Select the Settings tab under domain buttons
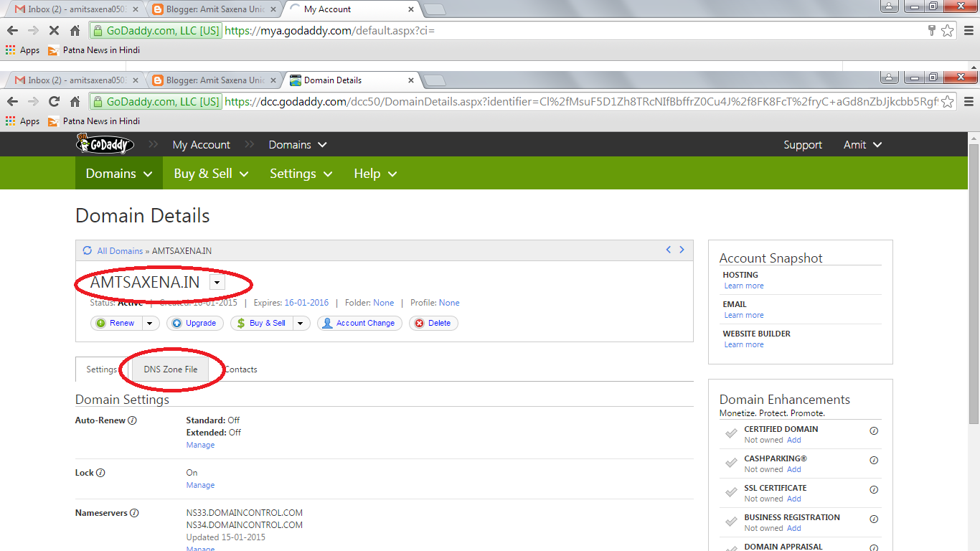 coord(102,369)
